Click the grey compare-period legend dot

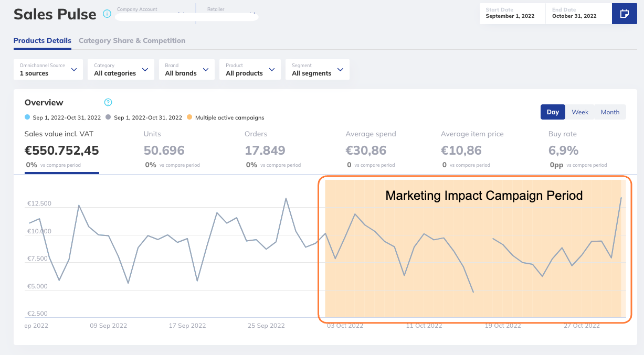pos(108,117)
